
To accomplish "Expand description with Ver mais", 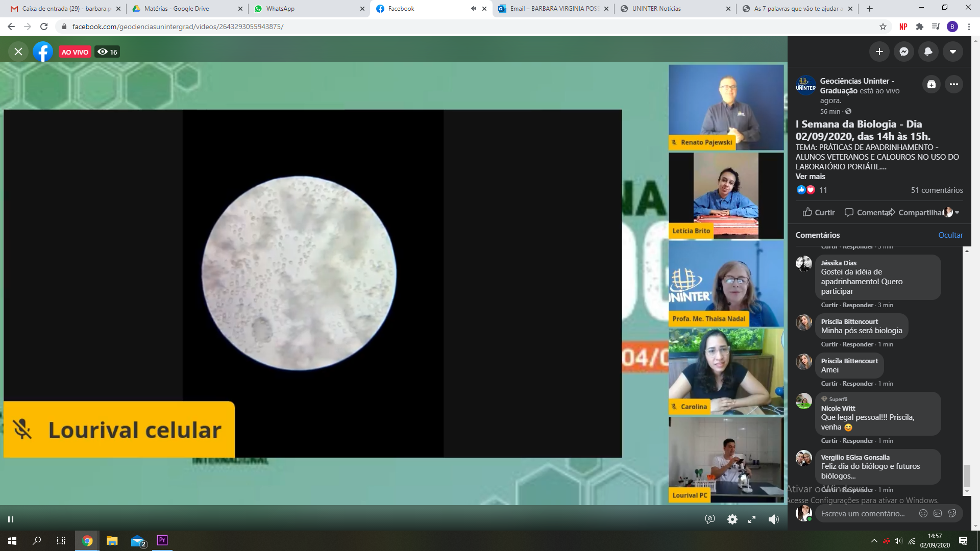I will pos(810,177).
